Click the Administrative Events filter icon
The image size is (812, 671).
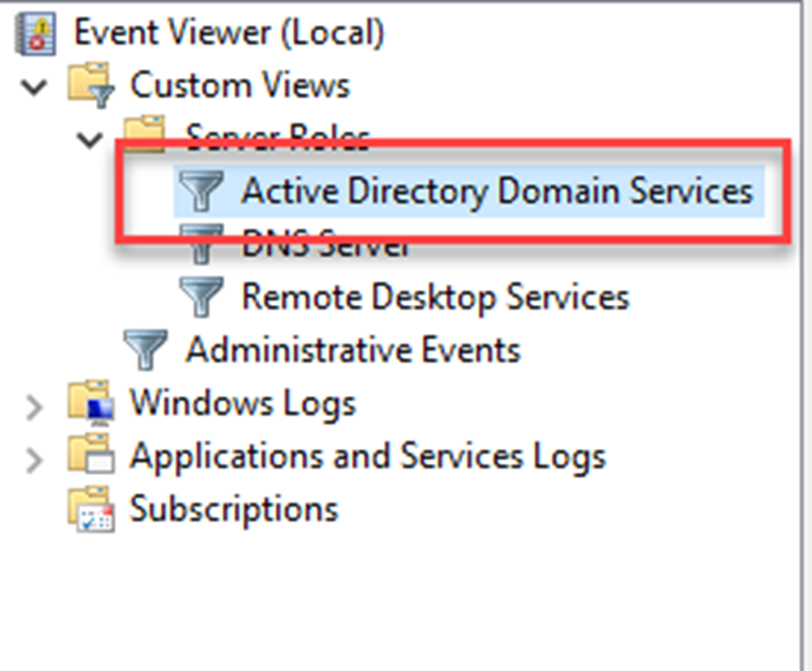[x=146, y=350]
